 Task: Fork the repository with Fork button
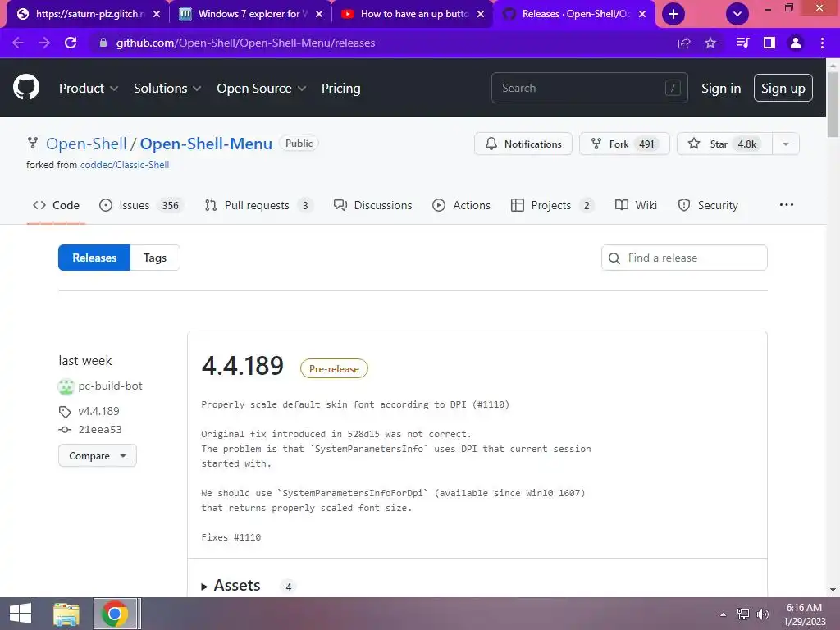[x=624, y=144]
